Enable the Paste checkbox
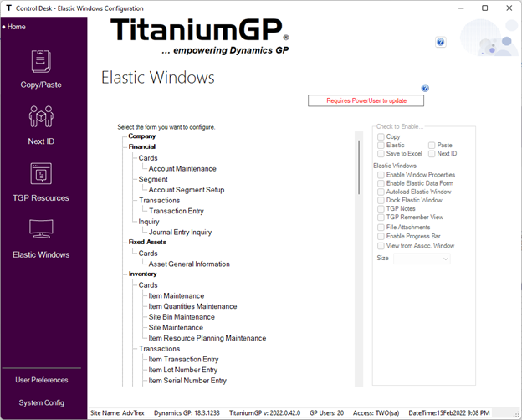This screenshot has width=522, height=420. pos(432,146)
